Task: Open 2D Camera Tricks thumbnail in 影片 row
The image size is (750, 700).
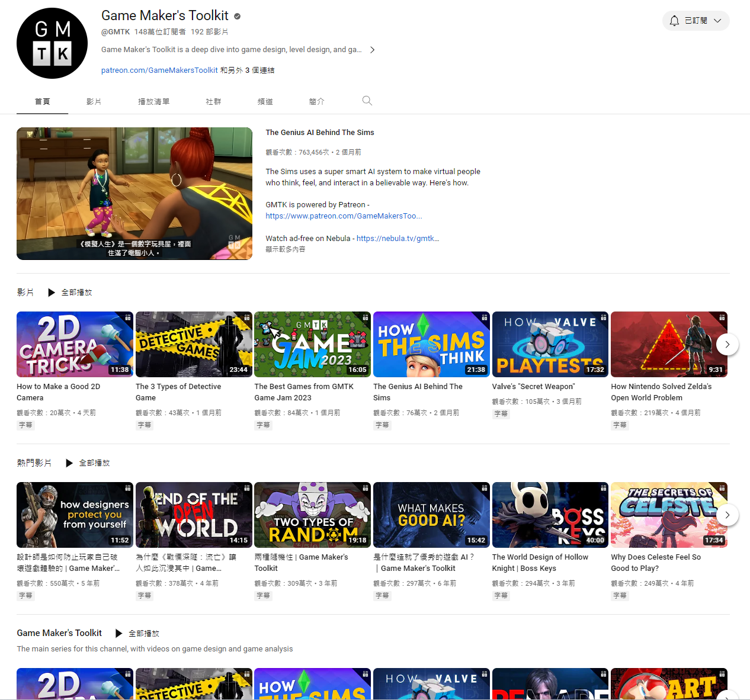Action: coord(75,344)
